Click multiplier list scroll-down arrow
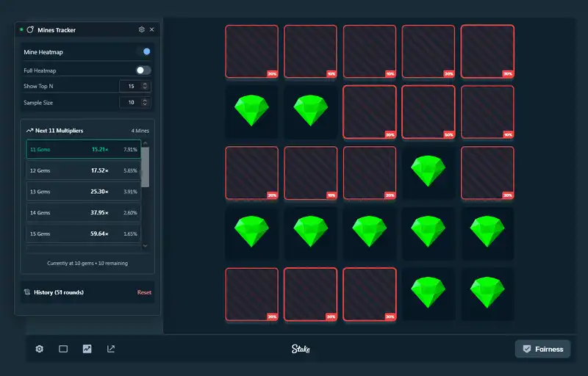Viewport: 588px width, 376px height. [145, 246]
